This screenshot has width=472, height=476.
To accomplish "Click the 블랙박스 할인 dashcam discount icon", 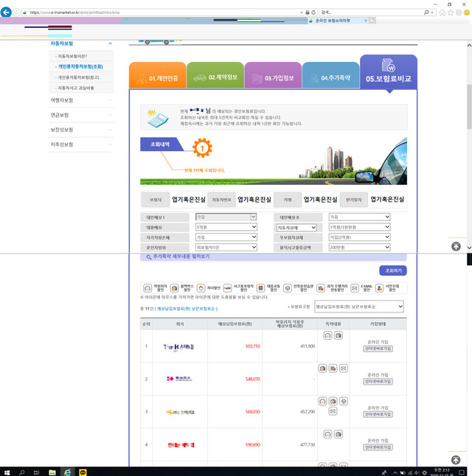I will [x=174, y=288].
